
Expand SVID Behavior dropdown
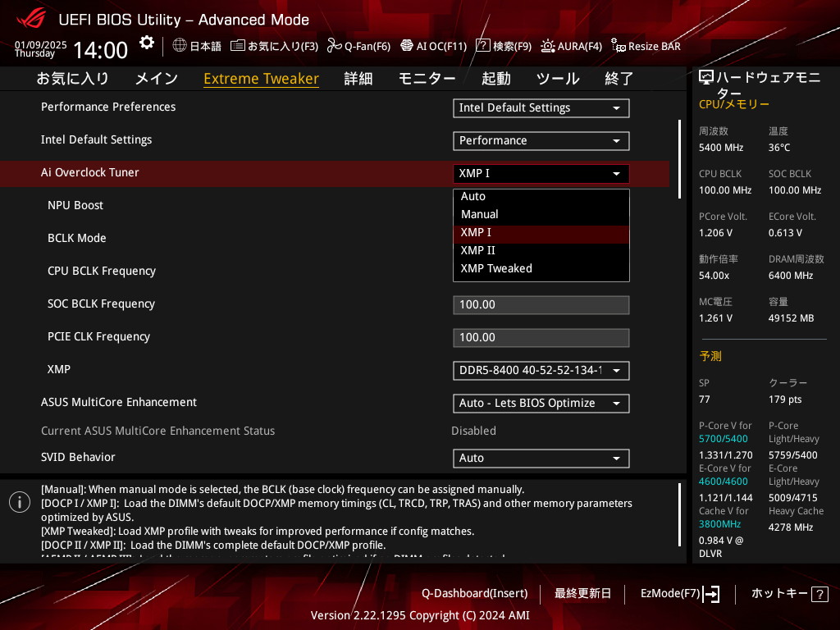pyautogui.click(x=541, y=458)
